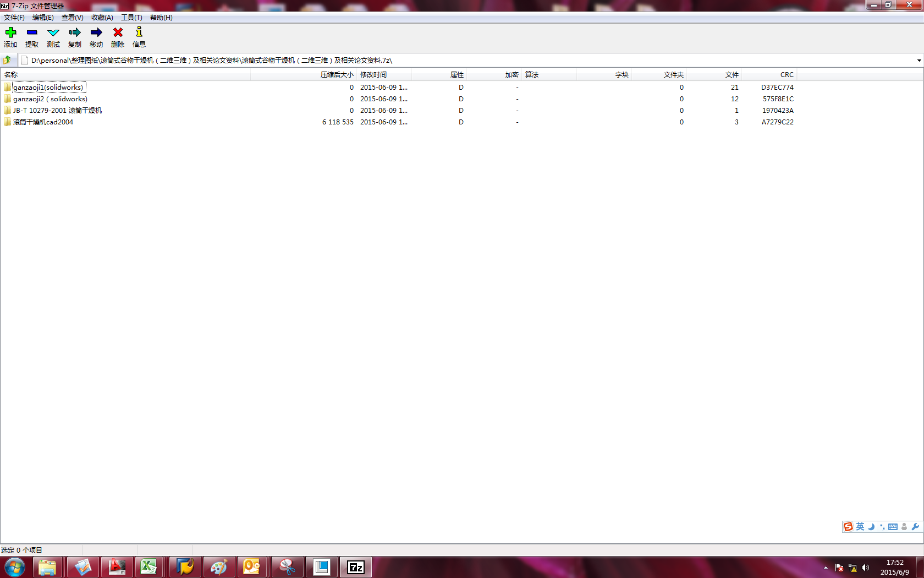Select the 滚筒干燥机cad2004 folder name
924x578 pixels.
point(43,122)
